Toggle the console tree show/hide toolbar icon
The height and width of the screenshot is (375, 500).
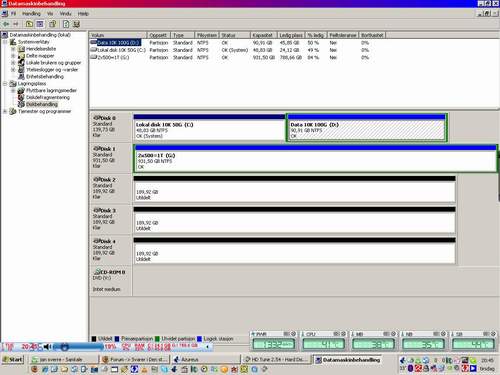coord(40,24)
